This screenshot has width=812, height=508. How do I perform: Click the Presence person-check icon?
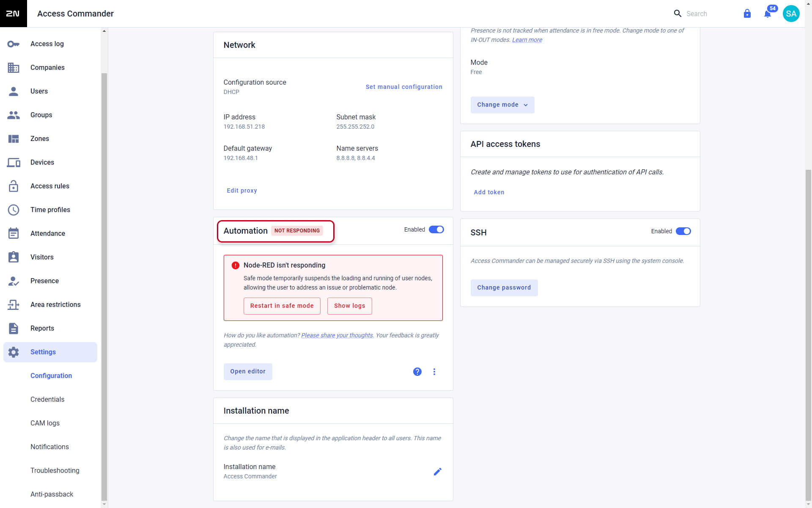point(14,281)
